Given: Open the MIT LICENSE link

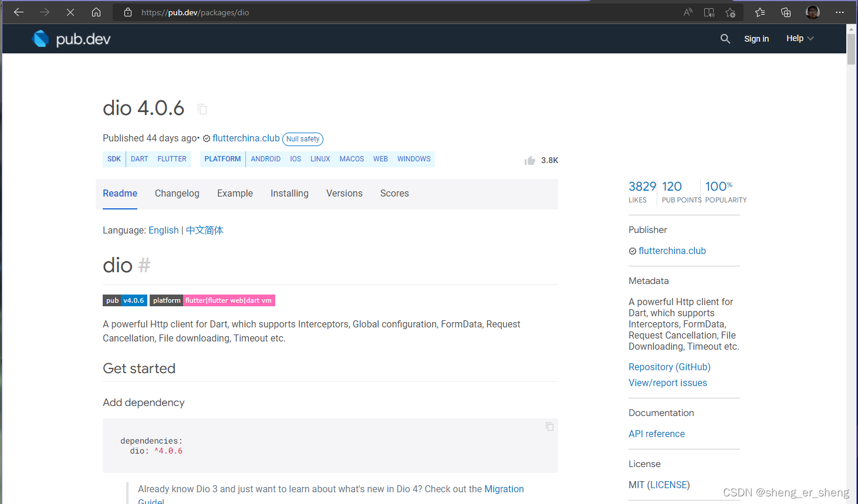Looking at the screenshot, I should pos(668,485).
